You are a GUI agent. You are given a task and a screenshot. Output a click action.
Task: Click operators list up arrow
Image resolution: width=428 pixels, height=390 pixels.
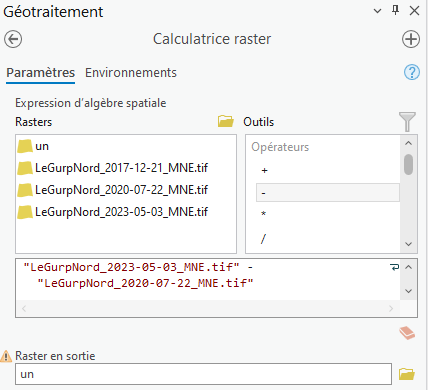click(x=409, y=143)
